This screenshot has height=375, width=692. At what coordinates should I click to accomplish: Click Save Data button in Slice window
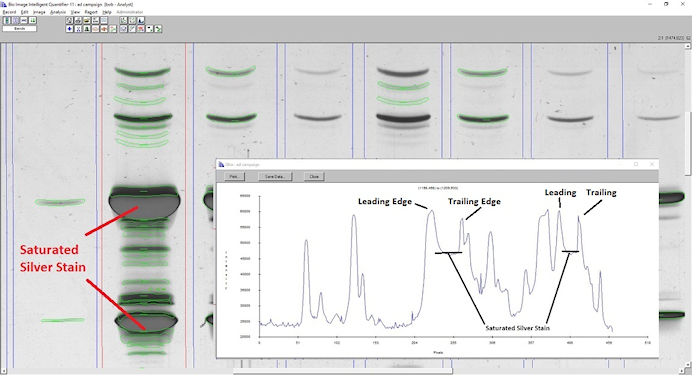[275, 176]
